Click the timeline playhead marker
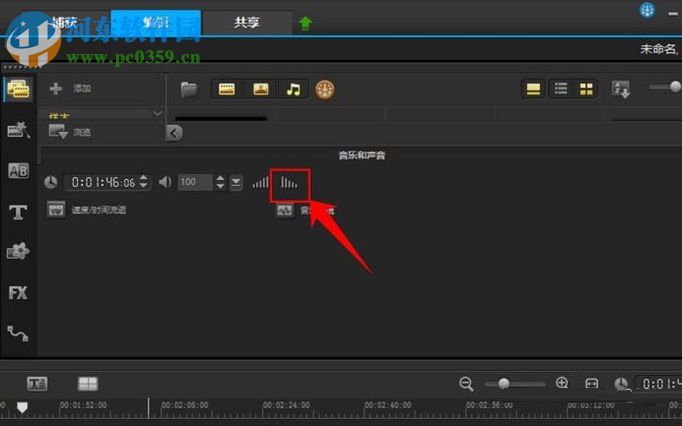The height and width of the screenshot is (426, 682). (22, 407)
